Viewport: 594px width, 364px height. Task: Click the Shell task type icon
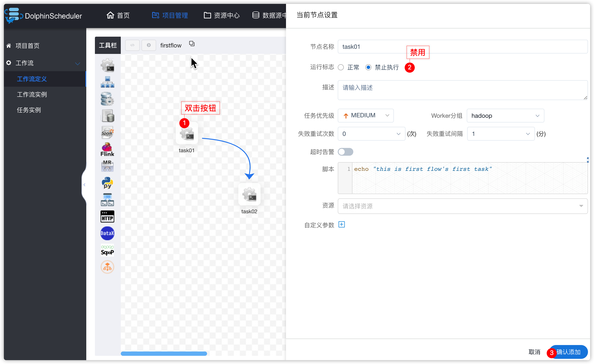tap(108, 64)
